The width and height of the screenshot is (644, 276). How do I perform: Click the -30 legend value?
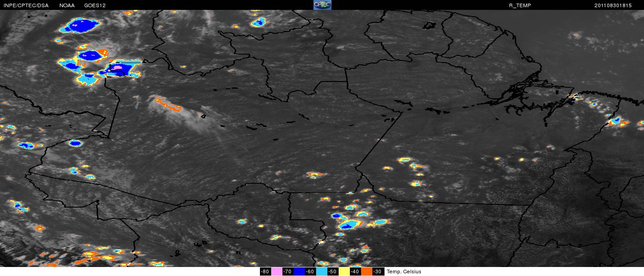(x=378, y=271)
